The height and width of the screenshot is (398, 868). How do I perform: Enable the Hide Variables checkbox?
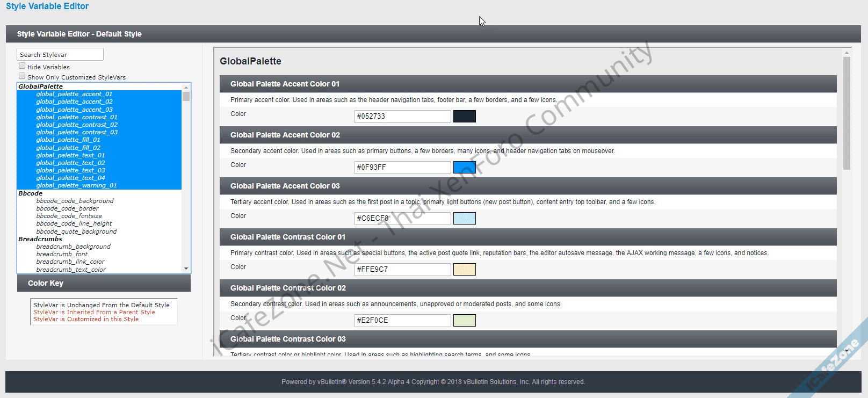[22, 66]
